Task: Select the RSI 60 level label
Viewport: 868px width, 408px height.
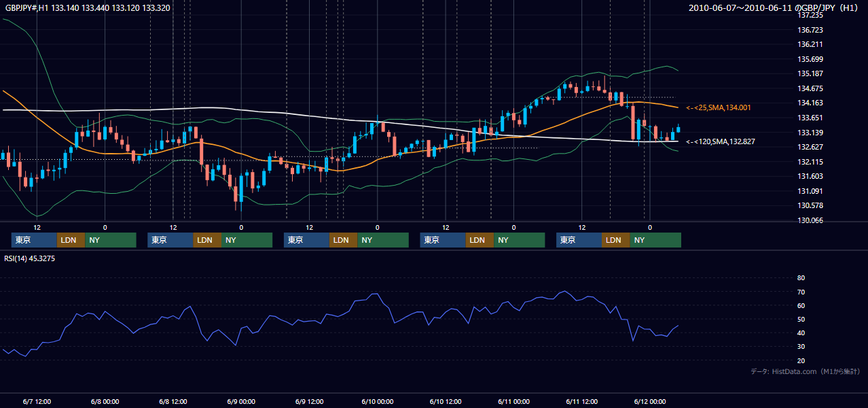Action: tap(801, 305)
